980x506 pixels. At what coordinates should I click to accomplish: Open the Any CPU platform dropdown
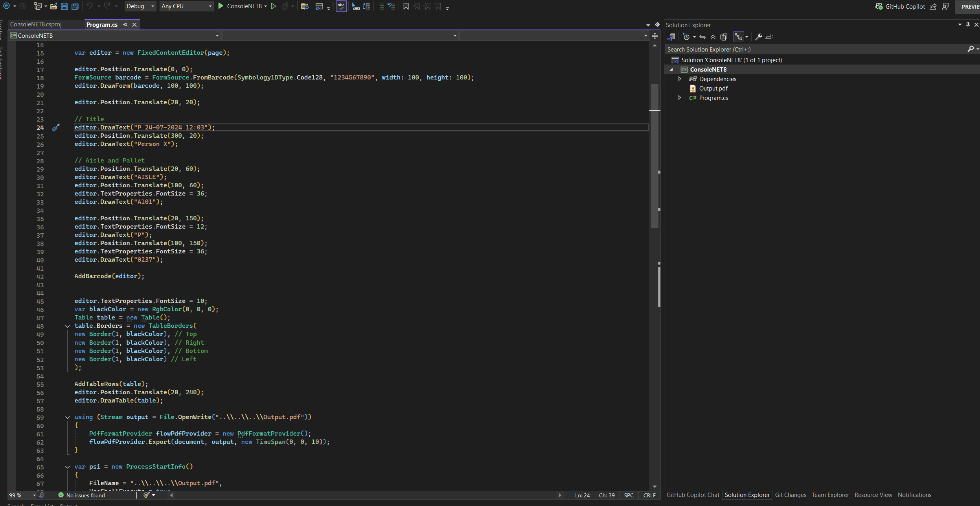tap(186, 6)
